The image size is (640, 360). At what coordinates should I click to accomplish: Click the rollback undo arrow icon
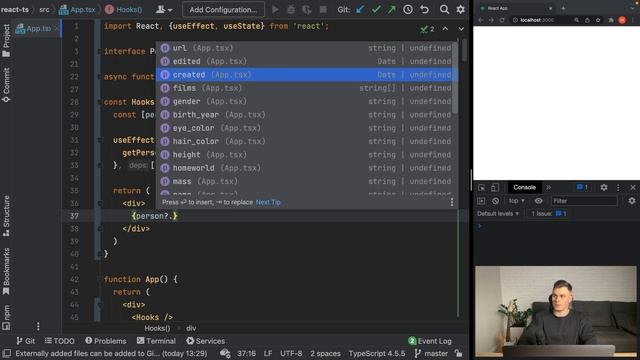click(424, 9)
